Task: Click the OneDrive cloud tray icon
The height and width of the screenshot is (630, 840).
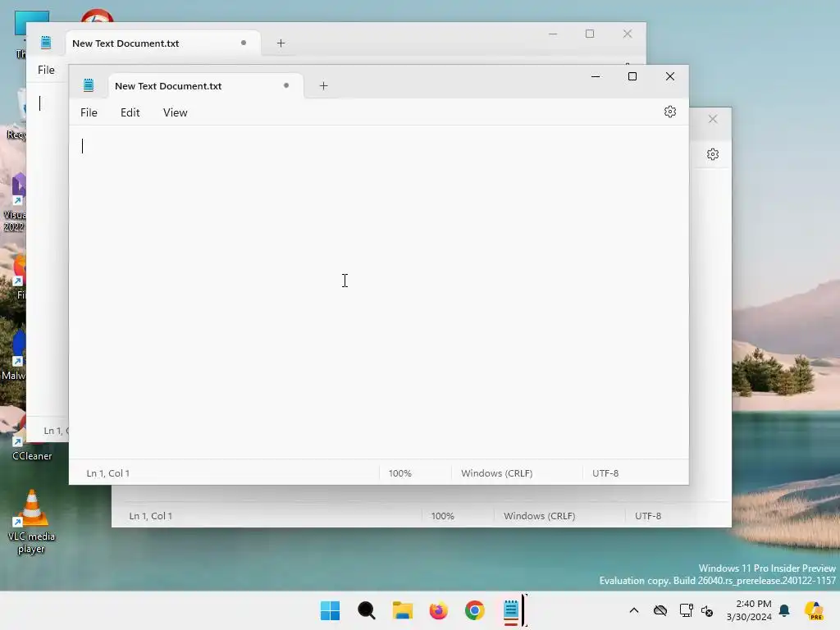Action: pyautogui.click(x=660, y=610)
